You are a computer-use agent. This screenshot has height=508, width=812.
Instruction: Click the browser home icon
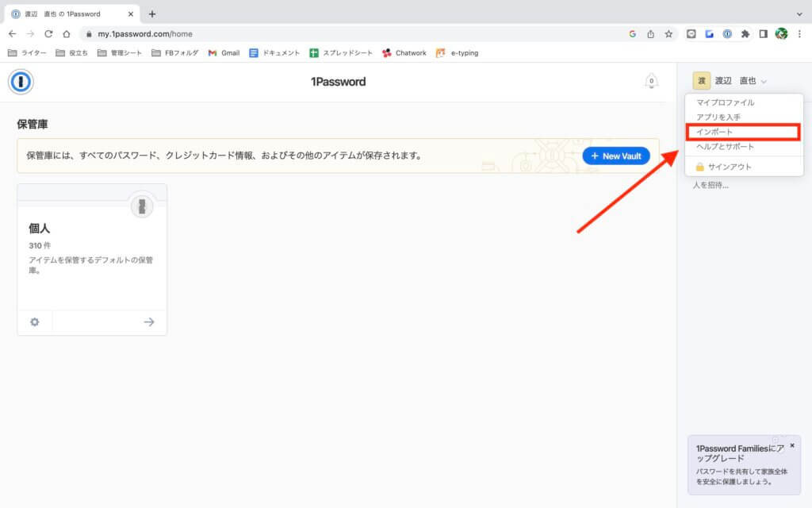tap(67, 33)
